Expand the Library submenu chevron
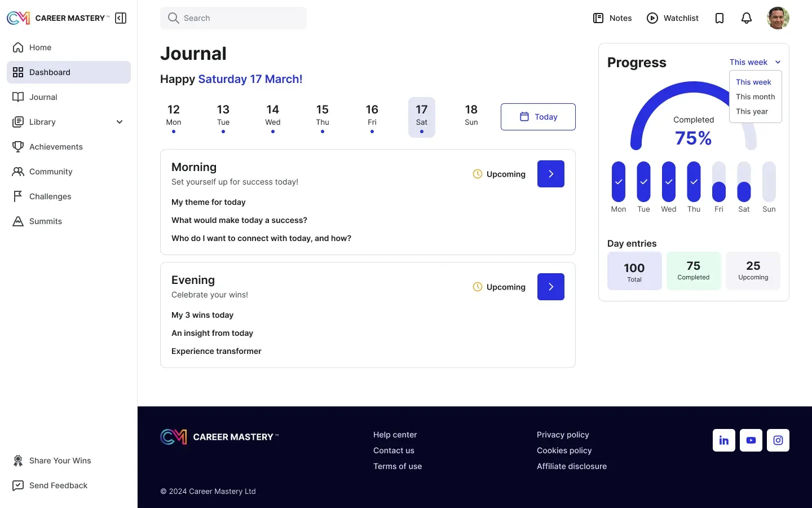The image size is (812, 508). [x=120, y=122]
